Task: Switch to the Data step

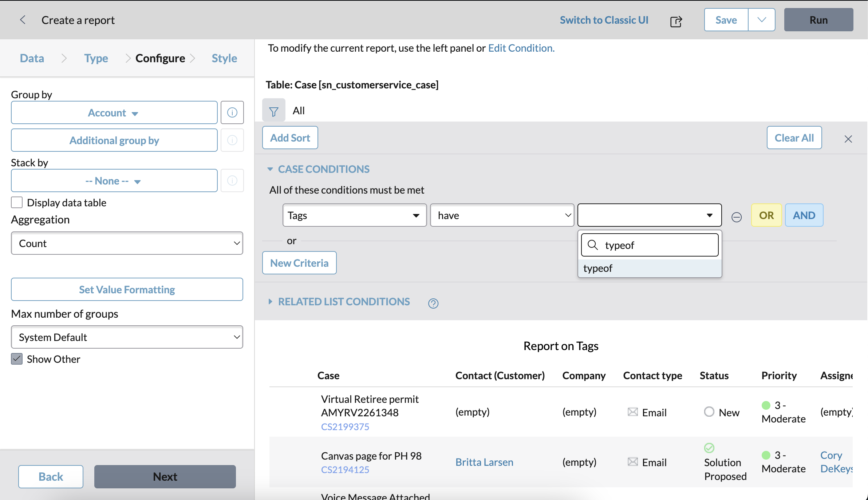Action: [x=32, y=58]
